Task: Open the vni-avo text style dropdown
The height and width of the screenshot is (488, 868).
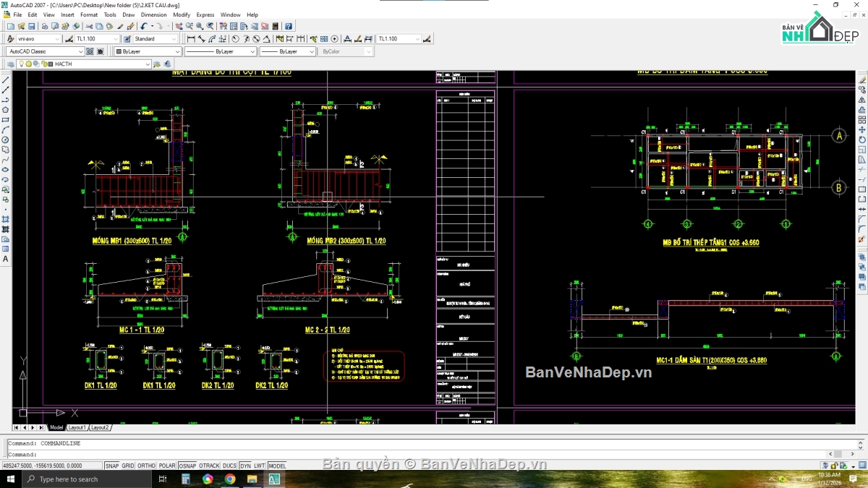Action: 39,39
